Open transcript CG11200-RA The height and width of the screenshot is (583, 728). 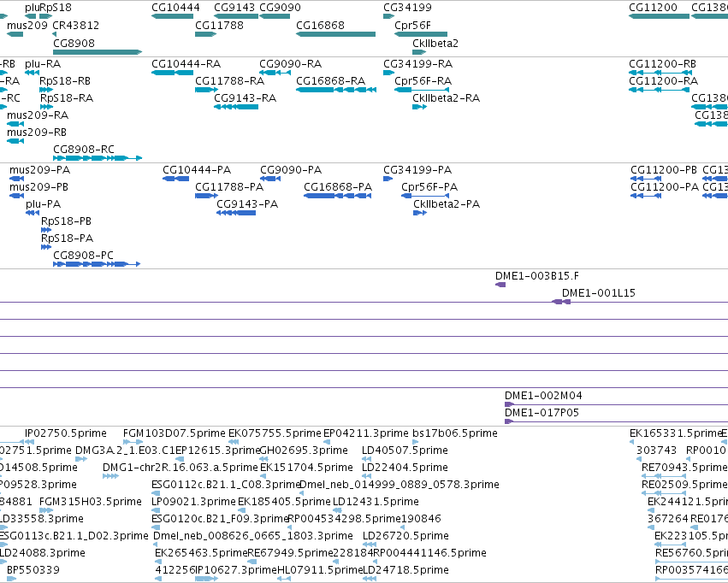[663, 80]
